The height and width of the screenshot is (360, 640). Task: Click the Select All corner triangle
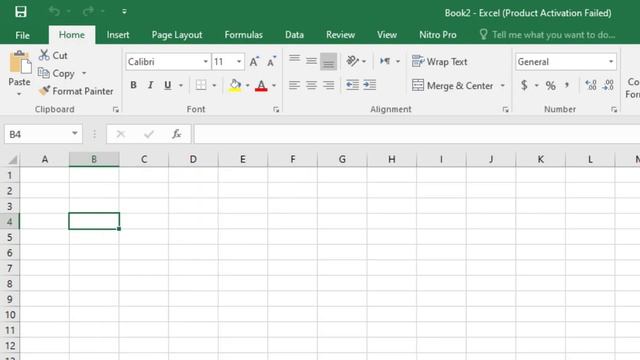(13, 159)
